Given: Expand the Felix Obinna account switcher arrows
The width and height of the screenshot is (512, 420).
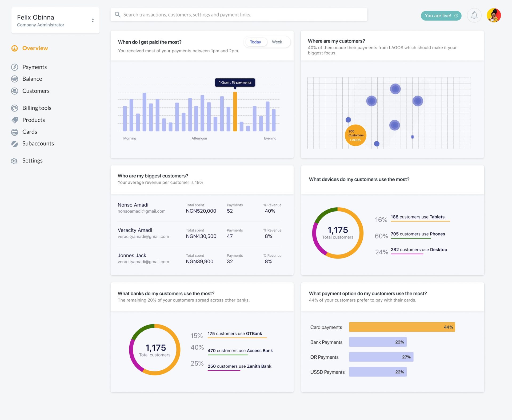Looking at the screenshot, I should [93, 20].
